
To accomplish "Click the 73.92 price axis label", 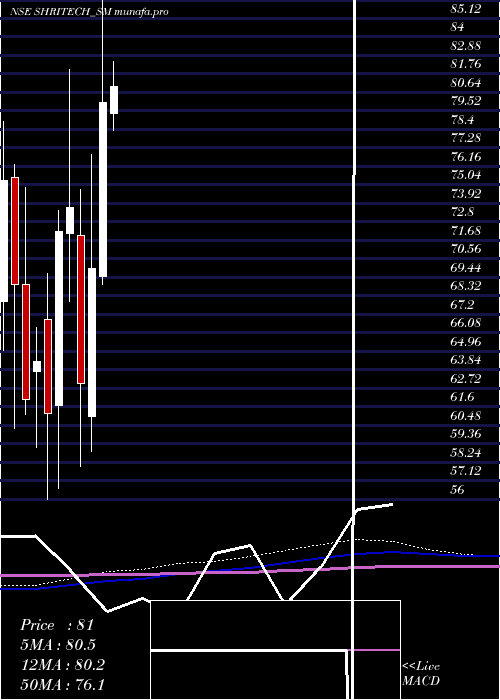I will [x=465, y=193].
